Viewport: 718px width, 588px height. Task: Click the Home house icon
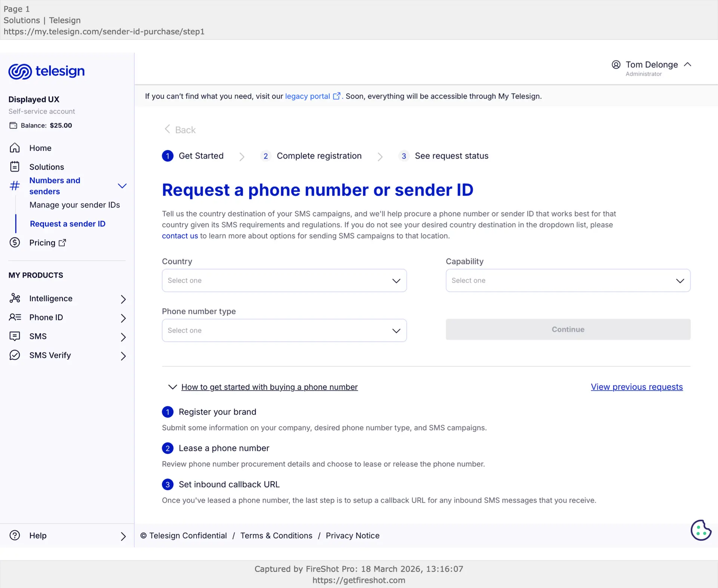click(x=15, y=148)
